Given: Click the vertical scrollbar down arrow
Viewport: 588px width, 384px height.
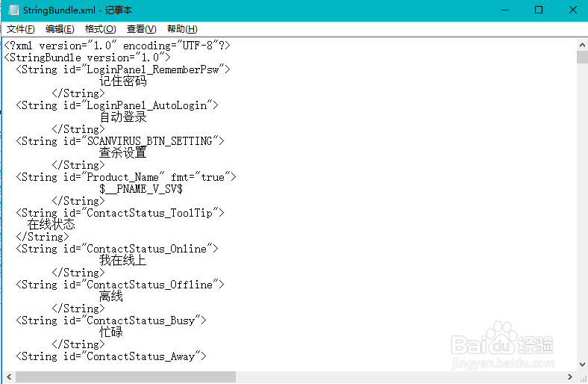Looking at the screenshot, I should [582, 364].
